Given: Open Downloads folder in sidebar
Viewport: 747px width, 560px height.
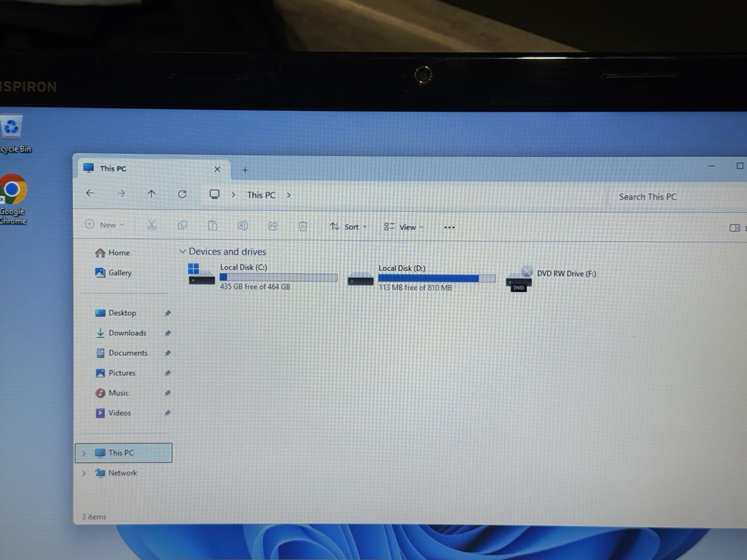Looking at the screenshot, I should (x=121, y=333).
